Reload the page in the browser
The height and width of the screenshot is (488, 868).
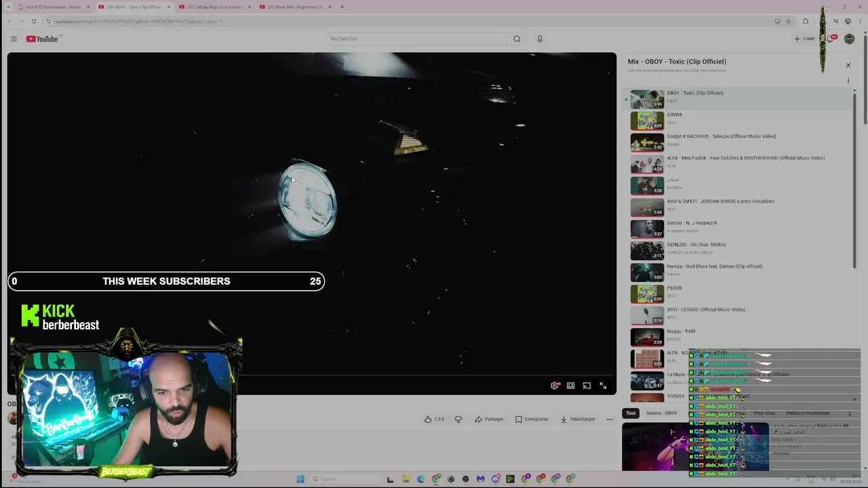(34, 21)
